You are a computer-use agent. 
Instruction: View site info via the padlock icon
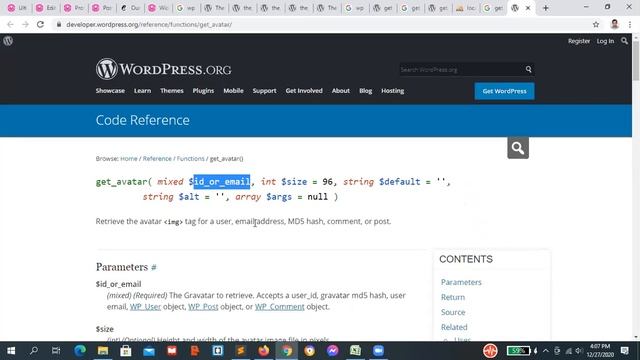click(59, 24)
